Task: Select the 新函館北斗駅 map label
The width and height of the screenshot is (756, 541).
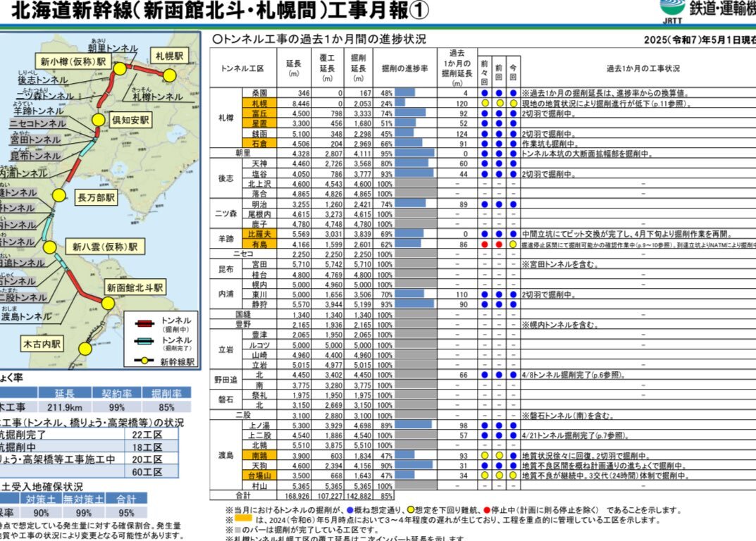Action: 135,288
